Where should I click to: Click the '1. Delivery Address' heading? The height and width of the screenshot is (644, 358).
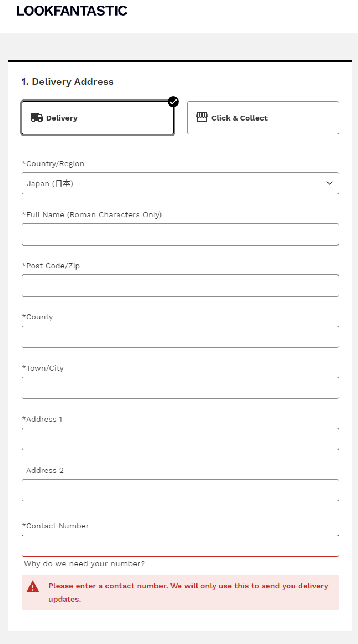tap(68, 82)
